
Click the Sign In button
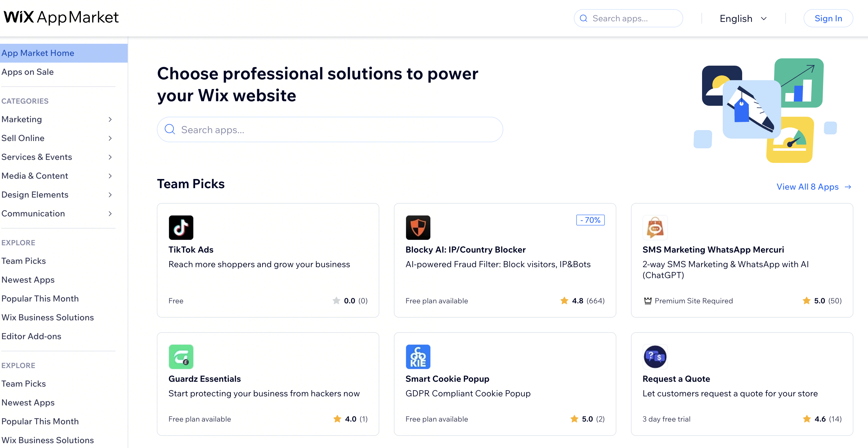[828, 18]
